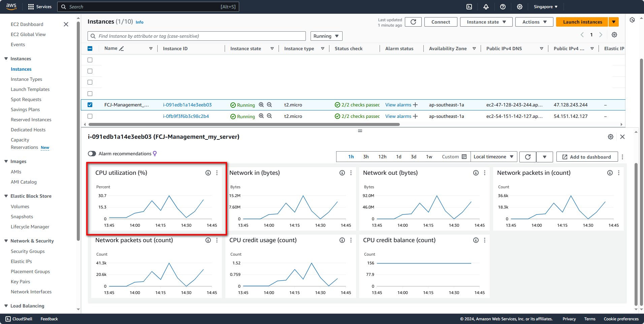
Task: Refresh the instances list with the reload icon
Action: click(x=413, y=22)
